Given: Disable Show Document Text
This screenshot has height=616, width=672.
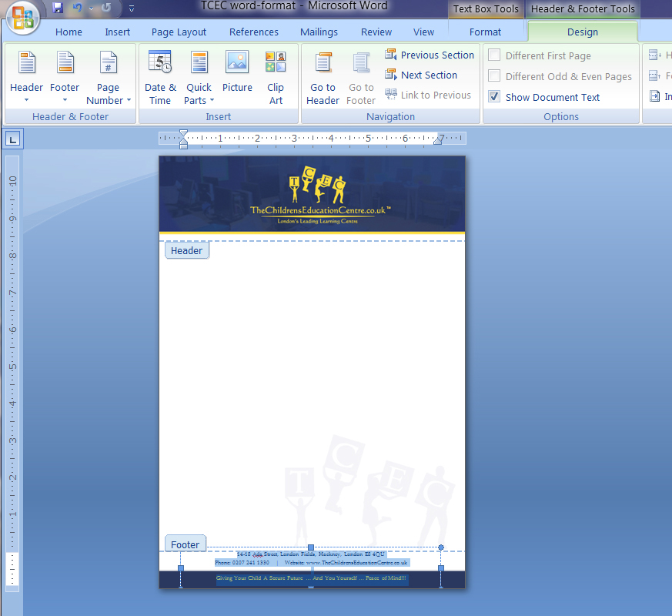Looking at the screenshot, I should pos(493,96).
